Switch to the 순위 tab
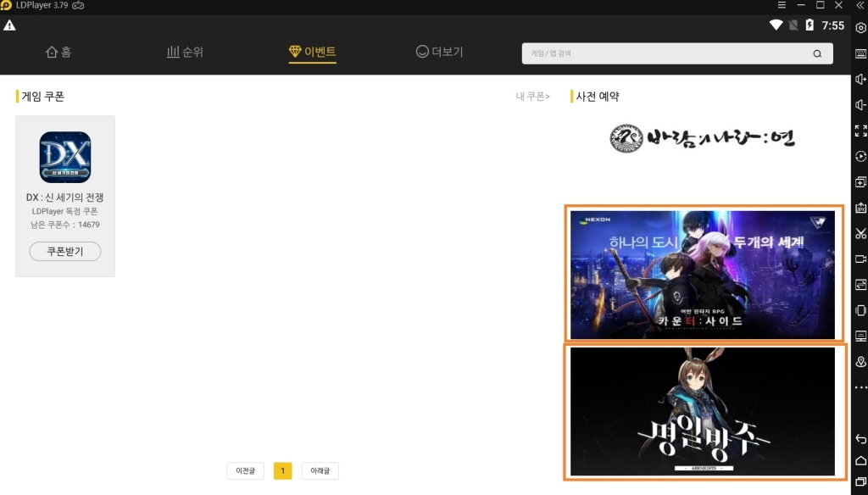This screenshot has height=495, width=868. point(185,53)
